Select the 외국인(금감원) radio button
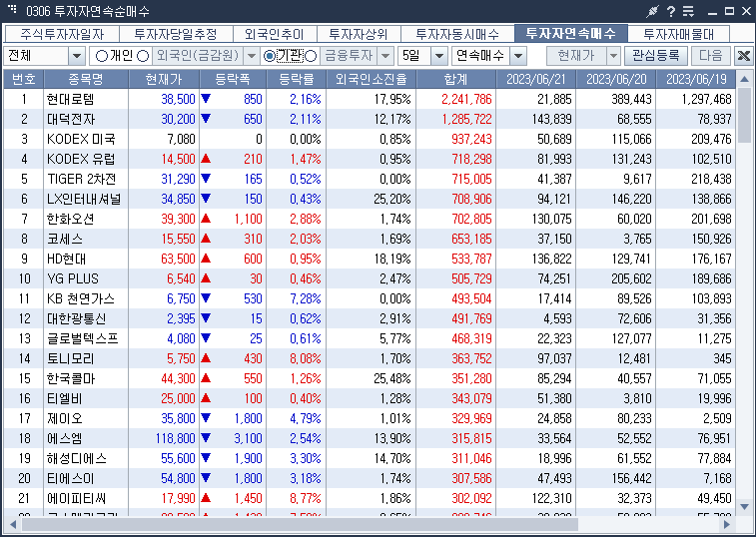This screenshot has width=756, height=537. point(143,56)
